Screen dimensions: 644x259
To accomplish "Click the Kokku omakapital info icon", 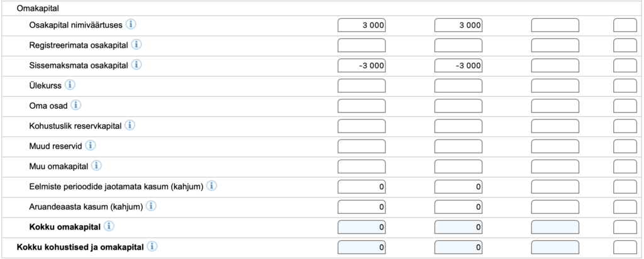I will tap(109, 226).
